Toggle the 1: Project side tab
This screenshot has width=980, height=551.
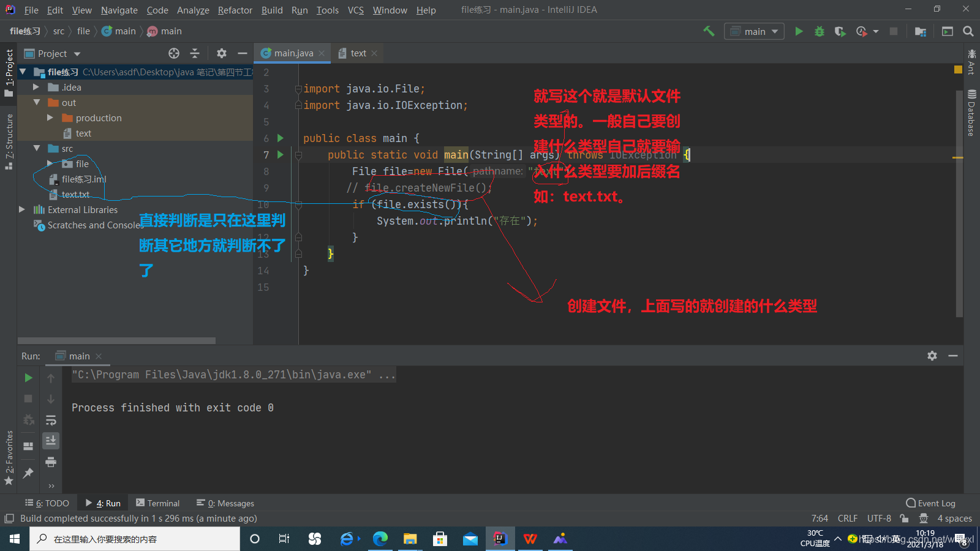tap(9, 73)
